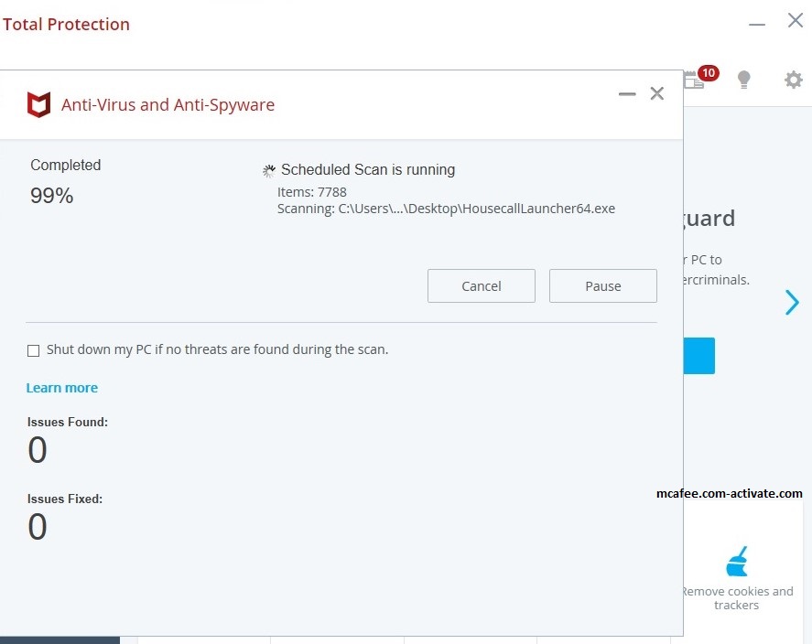The width and height of the screenshot is (812, 644).
Task: Click the Items: 7788 count text
Action: pyautogui.click(x=312, y=192)
